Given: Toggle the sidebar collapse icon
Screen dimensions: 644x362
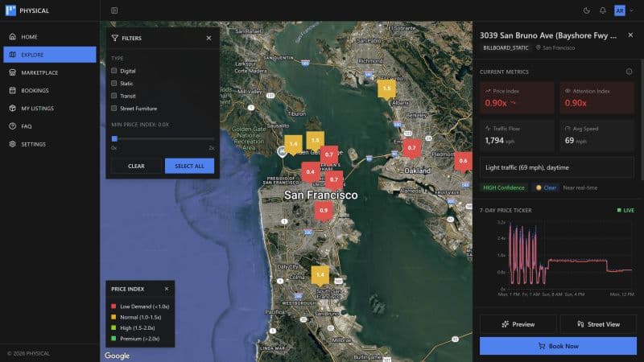Looking at the screenshot, I should 114,10.
